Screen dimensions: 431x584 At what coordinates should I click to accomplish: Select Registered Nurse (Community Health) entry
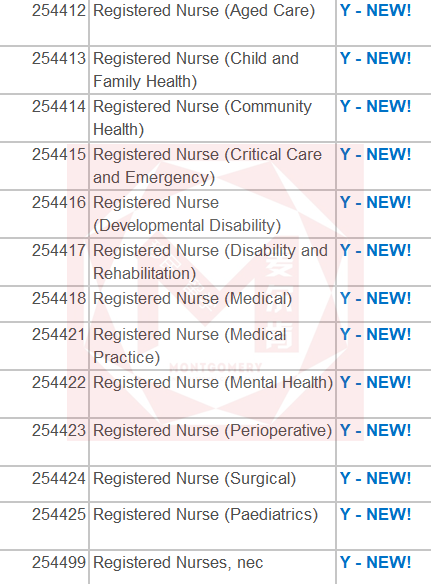pos(202,118)
